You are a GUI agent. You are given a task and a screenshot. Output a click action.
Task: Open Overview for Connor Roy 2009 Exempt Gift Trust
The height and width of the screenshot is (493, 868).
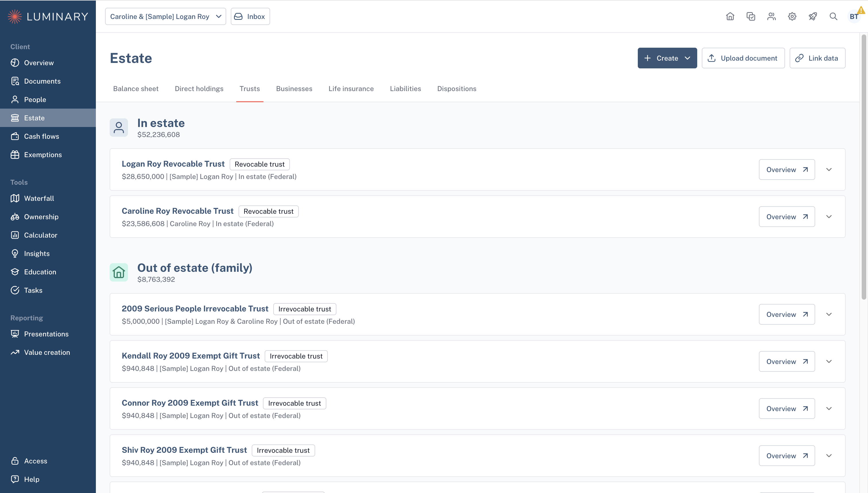pos(787,408)
